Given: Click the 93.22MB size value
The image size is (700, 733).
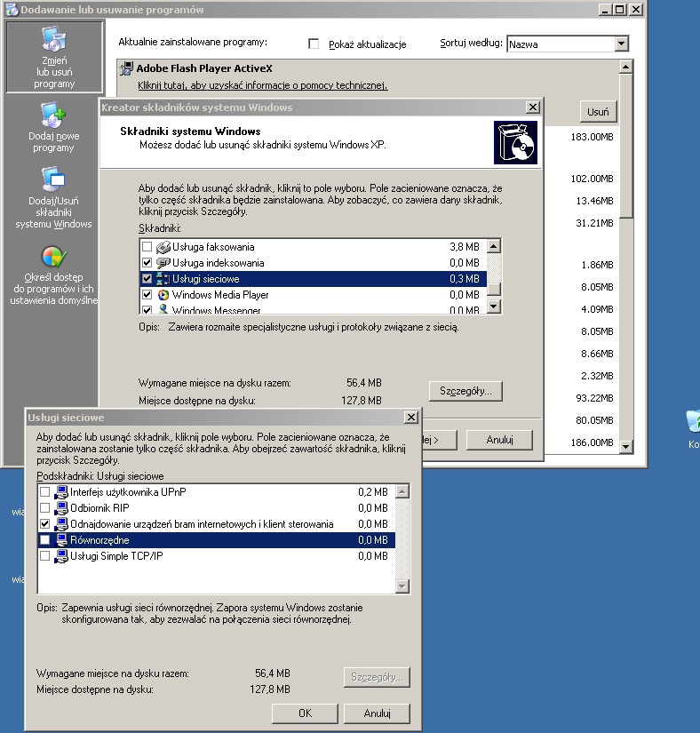Looking at the screenshot, I should tap(594, 398).
